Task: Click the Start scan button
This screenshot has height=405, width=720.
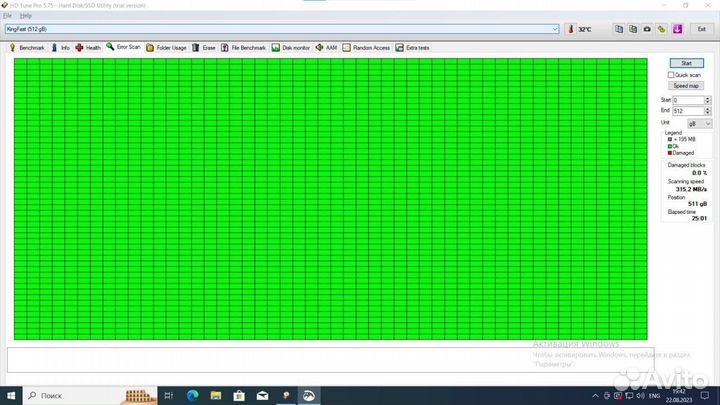Action: tap(686, 63)
